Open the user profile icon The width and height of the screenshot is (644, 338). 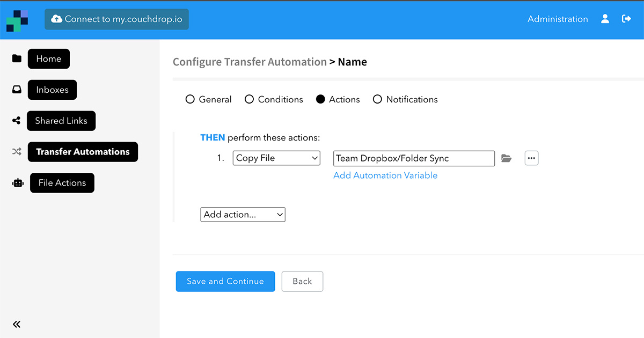[605, 19]
